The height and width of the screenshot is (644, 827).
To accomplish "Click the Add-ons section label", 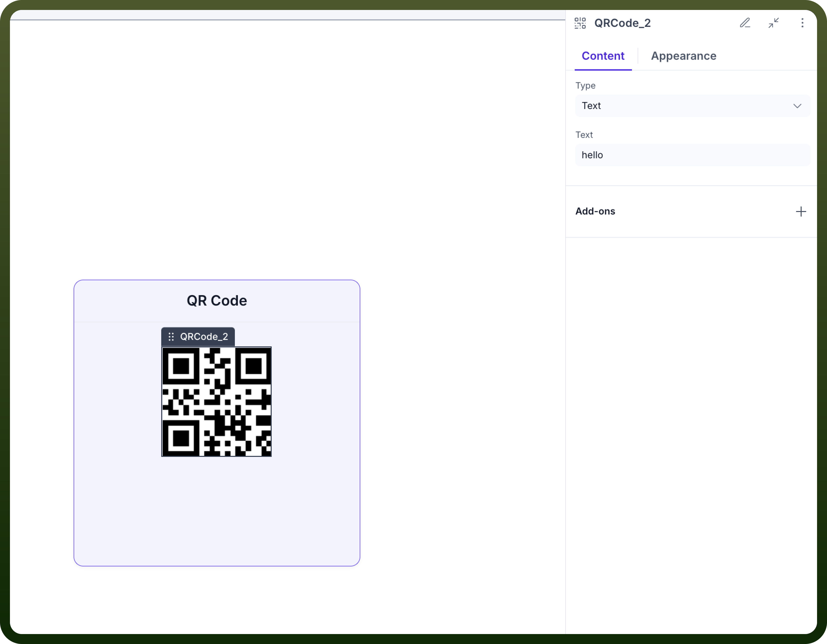I will click(595, 211).
